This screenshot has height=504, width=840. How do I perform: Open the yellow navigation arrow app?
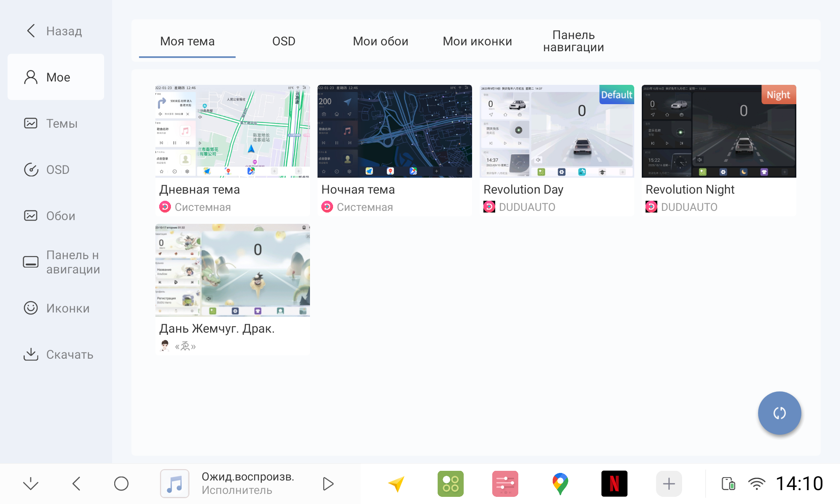pos(396,483)
